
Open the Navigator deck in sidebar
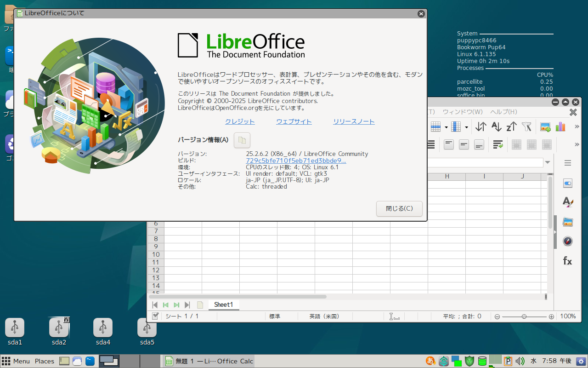coord(568,241)
